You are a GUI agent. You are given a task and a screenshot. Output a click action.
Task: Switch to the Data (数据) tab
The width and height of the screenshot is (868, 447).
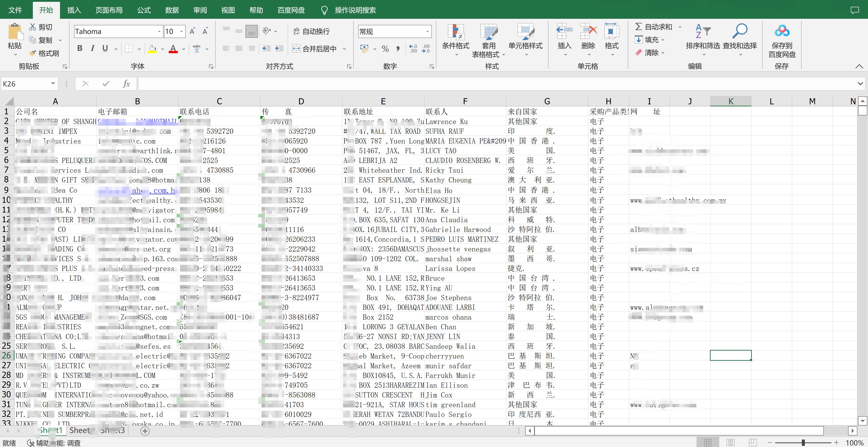[x=172, y=10]
